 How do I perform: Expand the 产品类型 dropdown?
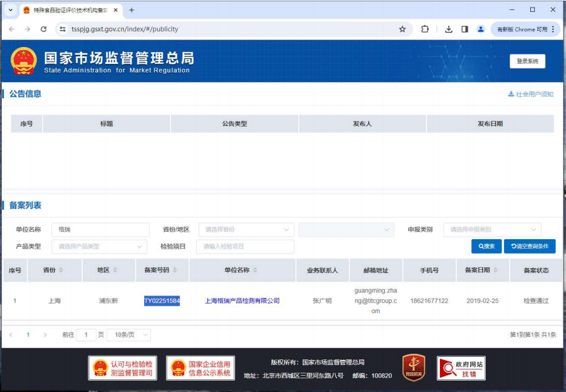99,247
